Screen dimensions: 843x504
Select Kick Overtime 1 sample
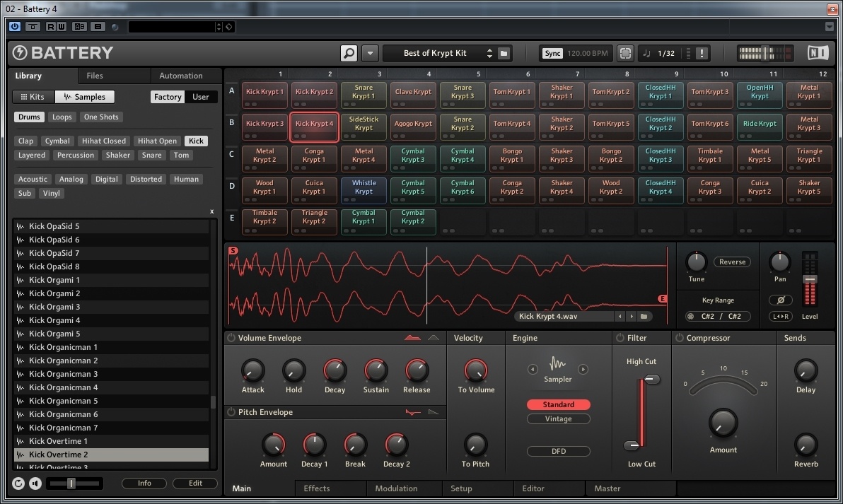click(x=111, y=441)
